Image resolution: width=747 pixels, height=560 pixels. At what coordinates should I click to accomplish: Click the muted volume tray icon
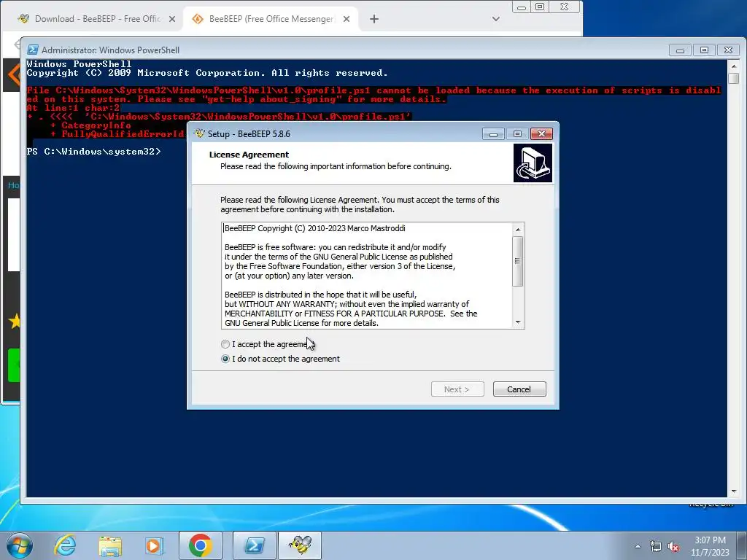[673, 547]
